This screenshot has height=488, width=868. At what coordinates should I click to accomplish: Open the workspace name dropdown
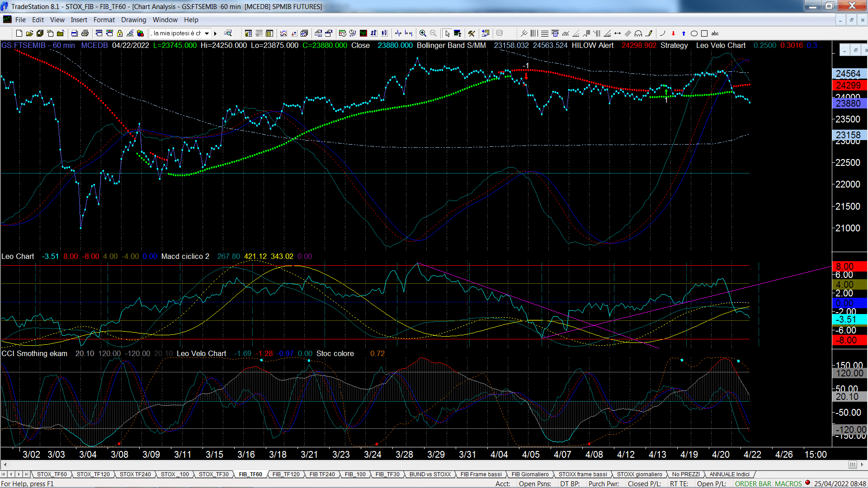tap(207, 33)
